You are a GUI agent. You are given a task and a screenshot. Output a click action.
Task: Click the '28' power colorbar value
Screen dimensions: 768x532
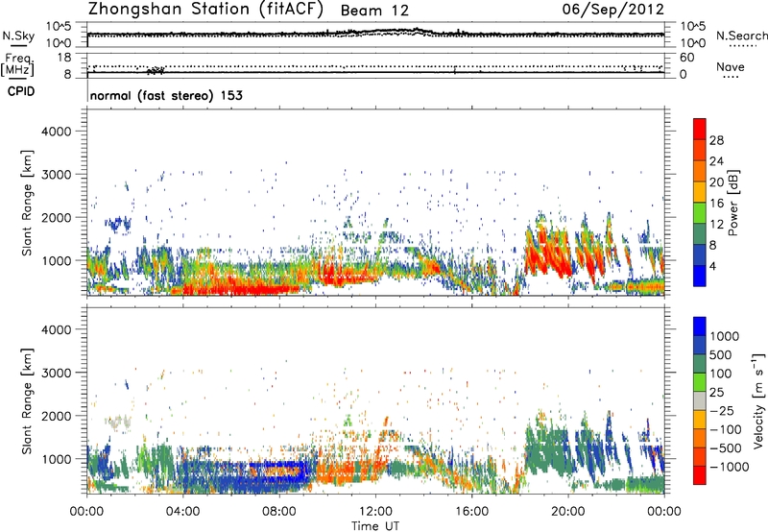(716, 140)
